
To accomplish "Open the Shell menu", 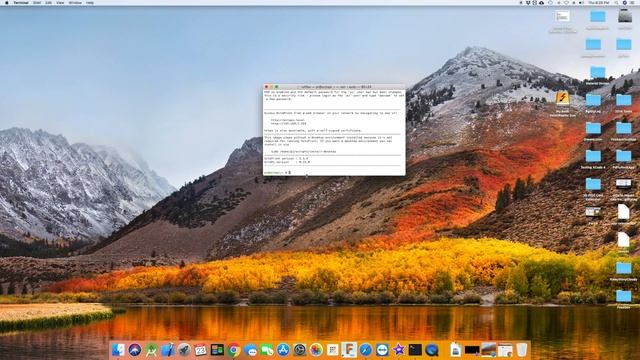I will [37, 2].
